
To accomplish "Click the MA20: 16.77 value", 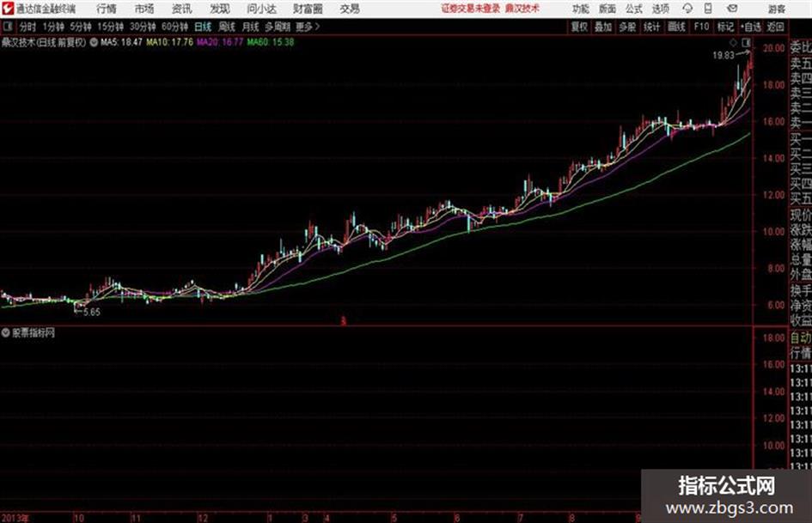I will tap(220, 42).
